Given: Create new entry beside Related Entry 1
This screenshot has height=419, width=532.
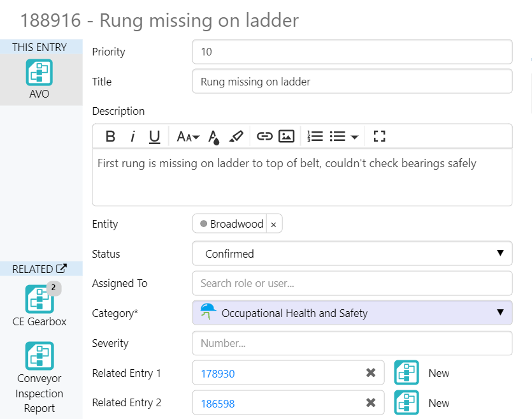Looking at the screenshot, I should (406, 373).
